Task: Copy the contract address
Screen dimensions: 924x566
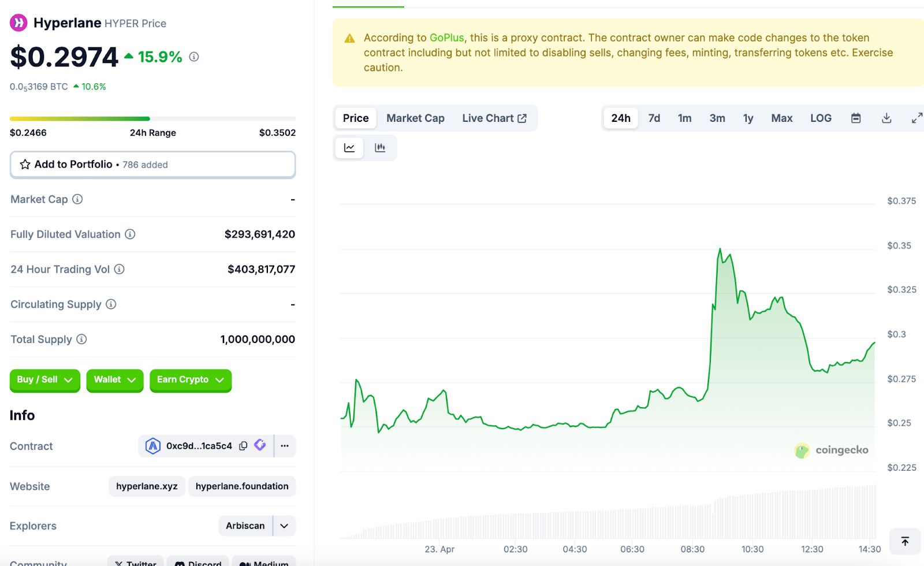Action: [x=243, y=446]
